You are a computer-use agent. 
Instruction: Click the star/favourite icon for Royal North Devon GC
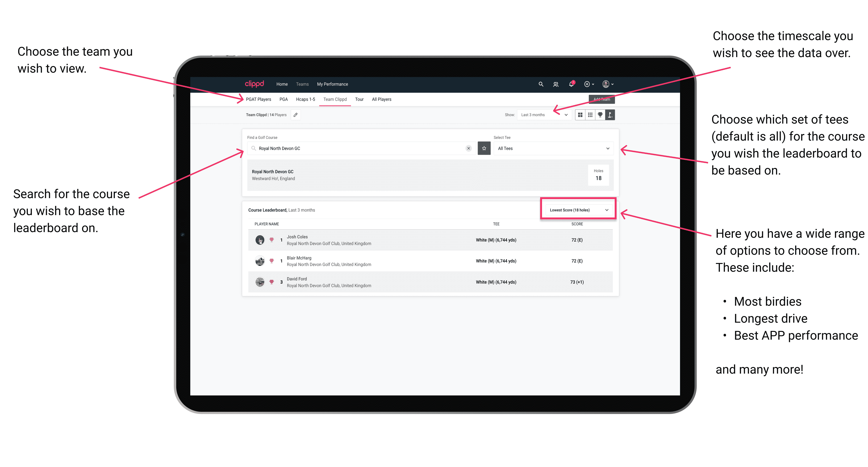pos(484,148)
